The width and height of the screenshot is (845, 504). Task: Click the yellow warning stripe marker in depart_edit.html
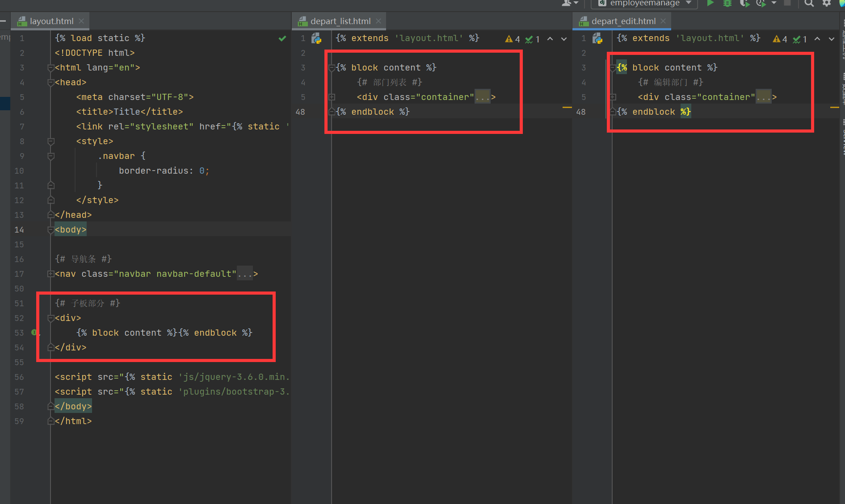pyautogui.click(x=834, y=108)
